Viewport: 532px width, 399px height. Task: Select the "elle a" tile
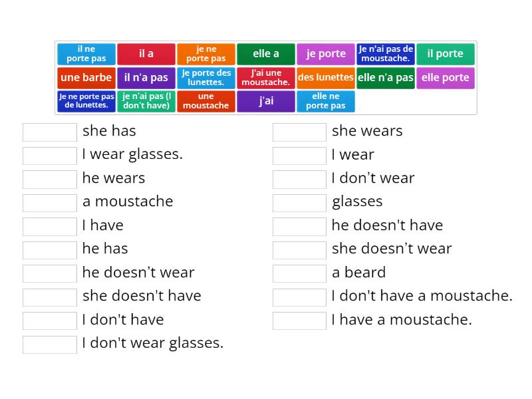tap(265, 54)
